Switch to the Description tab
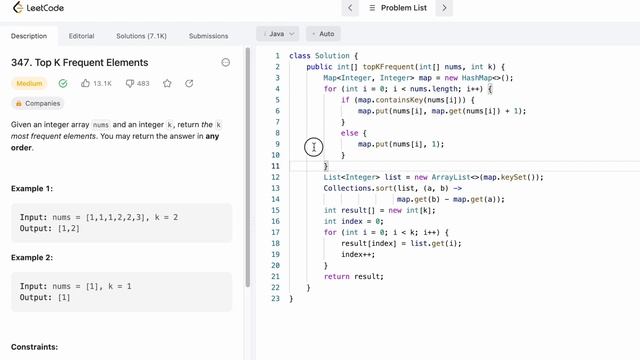The image size is (640, 360). (x=29, y=36)
